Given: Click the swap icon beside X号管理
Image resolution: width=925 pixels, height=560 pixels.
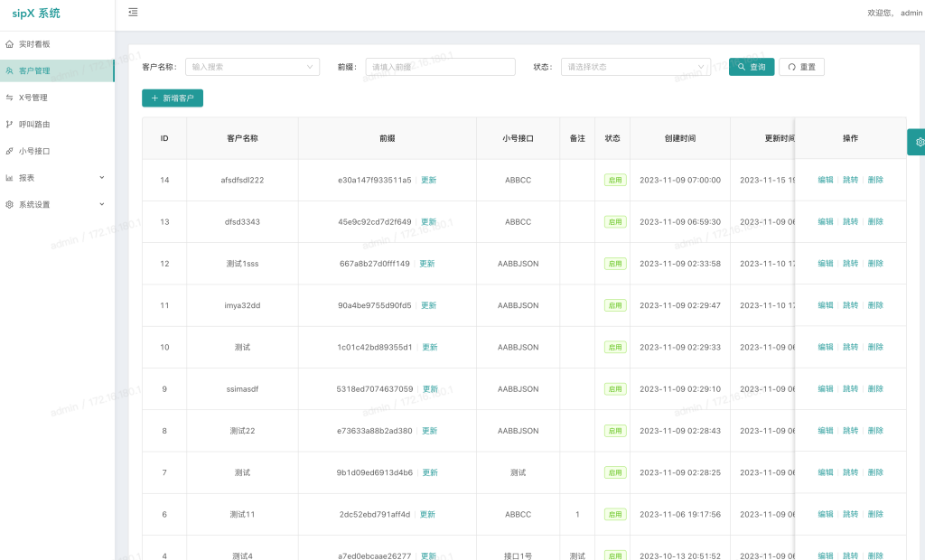Looking at the screenshot, I should point(9,98).
